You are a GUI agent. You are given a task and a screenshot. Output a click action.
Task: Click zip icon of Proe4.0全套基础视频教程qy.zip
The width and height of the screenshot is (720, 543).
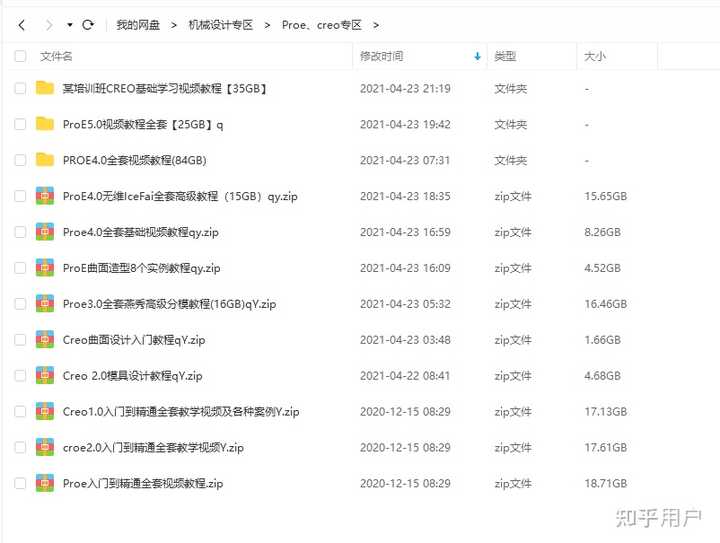point(45,232)
